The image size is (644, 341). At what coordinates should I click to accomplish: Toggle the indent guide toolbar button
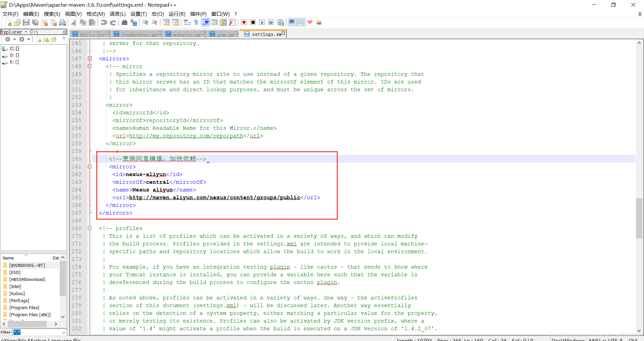click(206, 22)
